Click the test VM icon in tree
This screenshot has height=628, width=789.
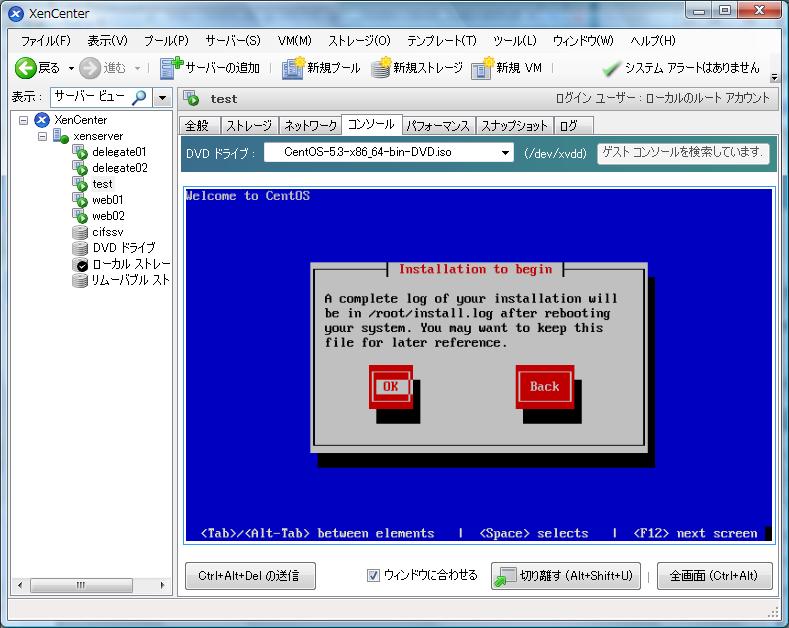(x=80, y=184)
